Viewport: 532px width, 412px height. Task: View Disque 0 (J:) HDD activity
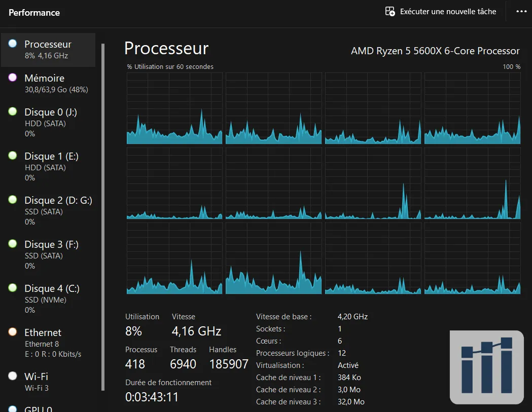51,112
